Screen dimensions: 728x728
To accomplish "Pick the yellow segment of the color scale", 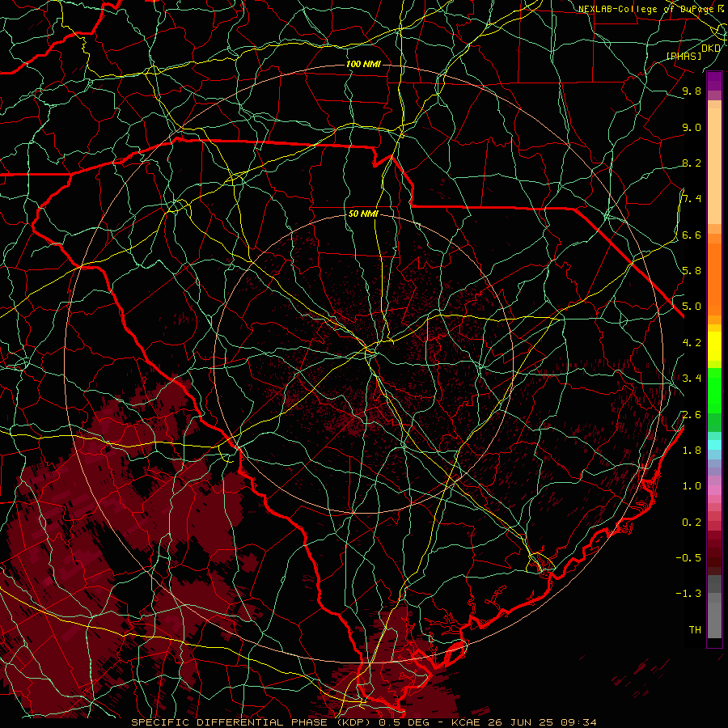I will pos(714,346).
